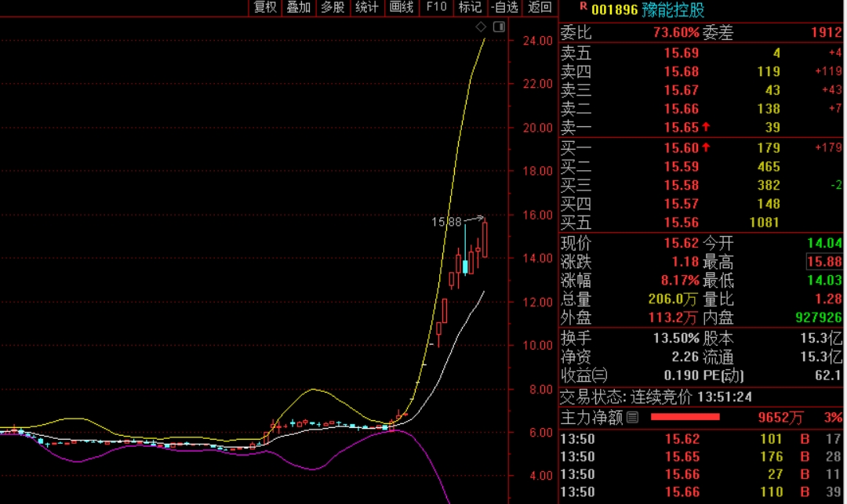Click 主力净额 amount 9652万
Viewport: 847px width, 504px height.
(x=780, y=417)
